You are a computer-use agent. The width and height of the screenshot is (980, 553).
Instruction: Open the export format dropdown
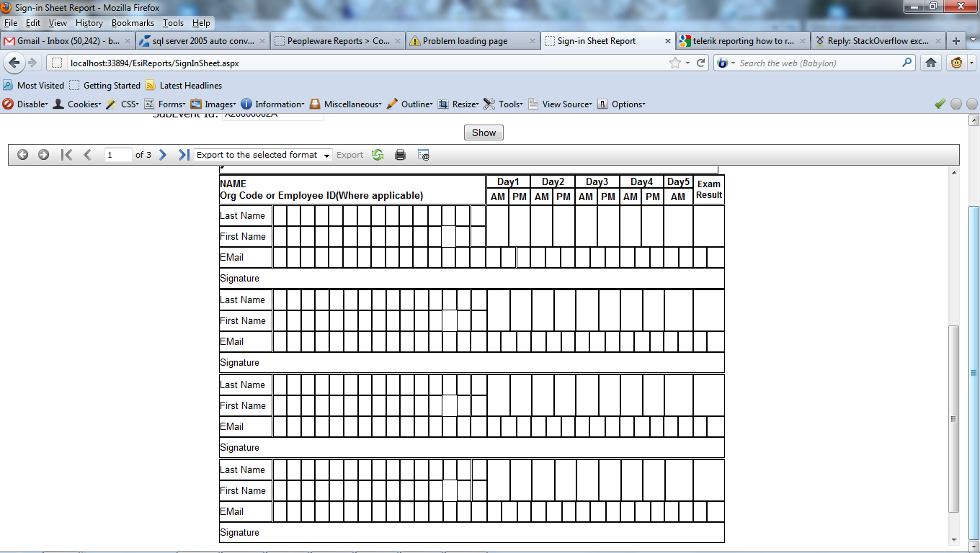point(263,155)
